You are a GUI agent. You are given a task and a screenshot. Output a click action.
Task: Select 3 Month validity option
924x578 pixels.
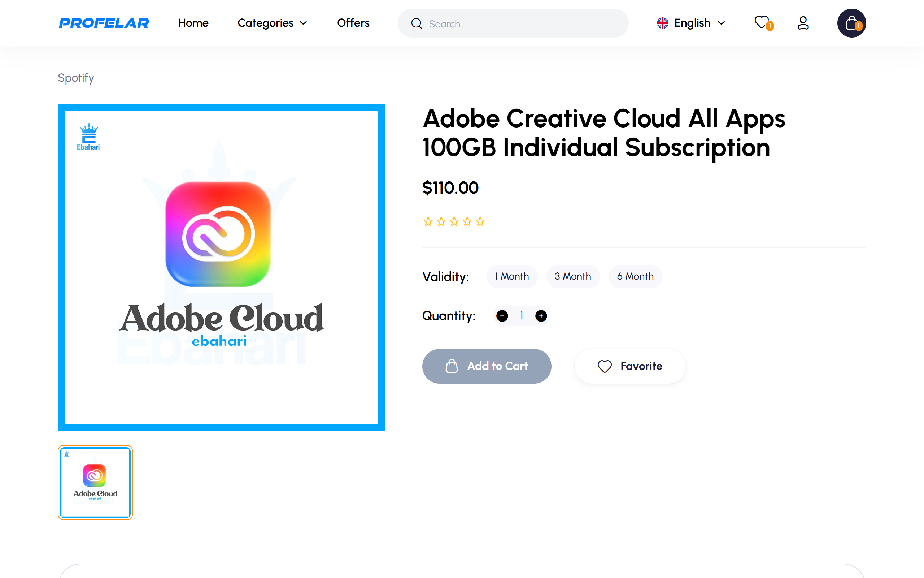point(573,276)
